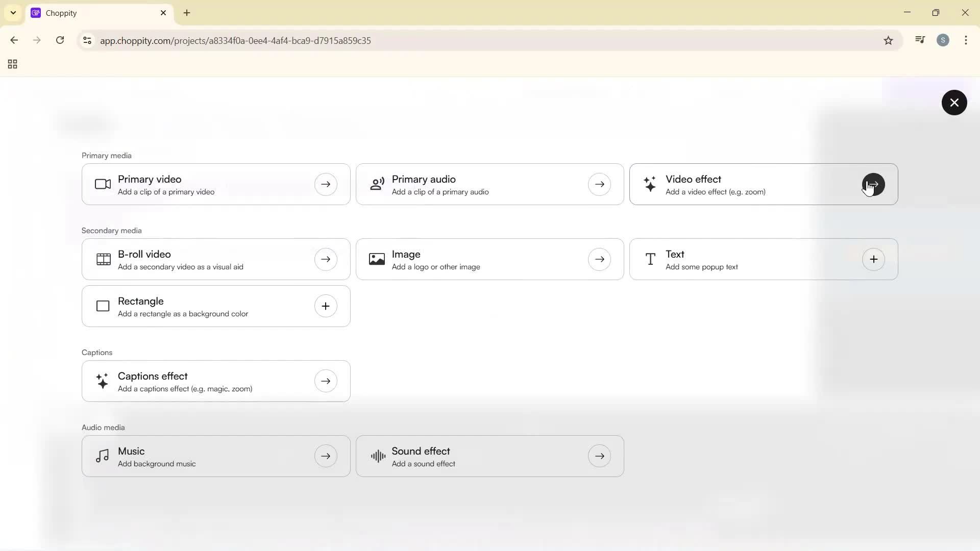
Task: Select the Music note icon
Action: [102, 456]
